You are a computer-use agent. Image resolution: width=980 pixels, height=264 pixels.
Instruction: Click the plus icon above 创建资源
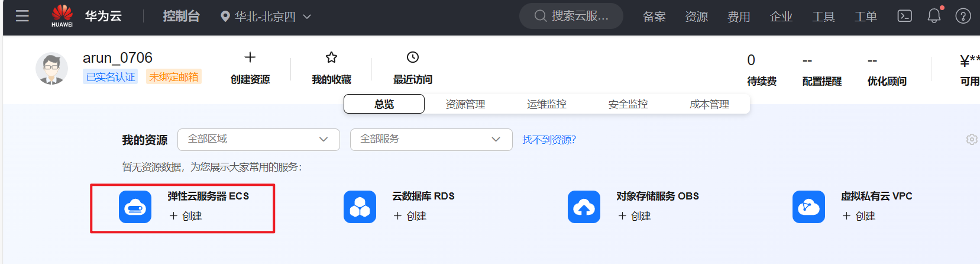point(250,57)
